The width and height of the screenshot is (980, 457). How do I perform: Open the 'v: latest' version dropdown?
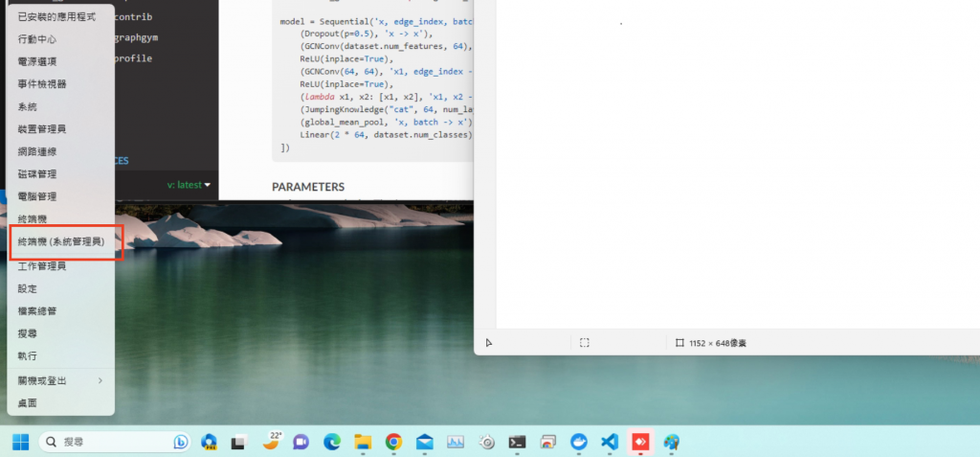[189, 185]
